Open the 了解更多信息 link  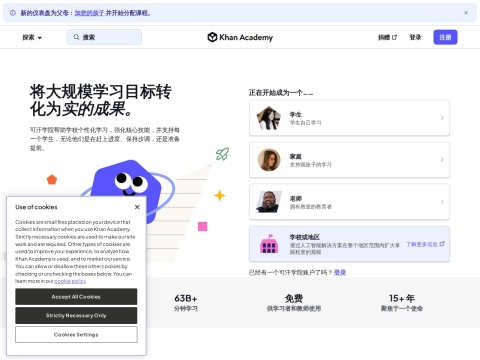425,244
